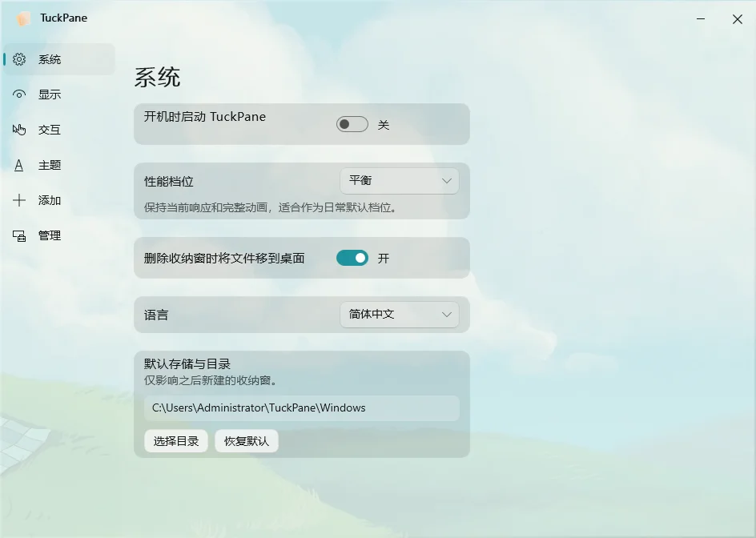Viewport: 756px width, 538px height.
Task: Click the window manage icon beside 管理
Action: [18, 235]
